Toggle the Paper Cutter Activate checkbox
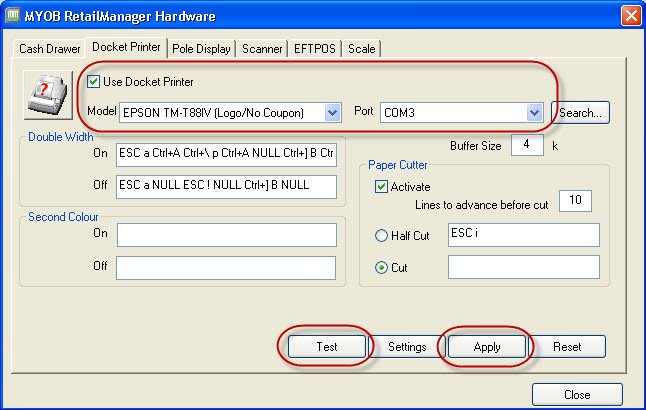The height and width of the screenshot is (410, 646). tap(381, 186)
